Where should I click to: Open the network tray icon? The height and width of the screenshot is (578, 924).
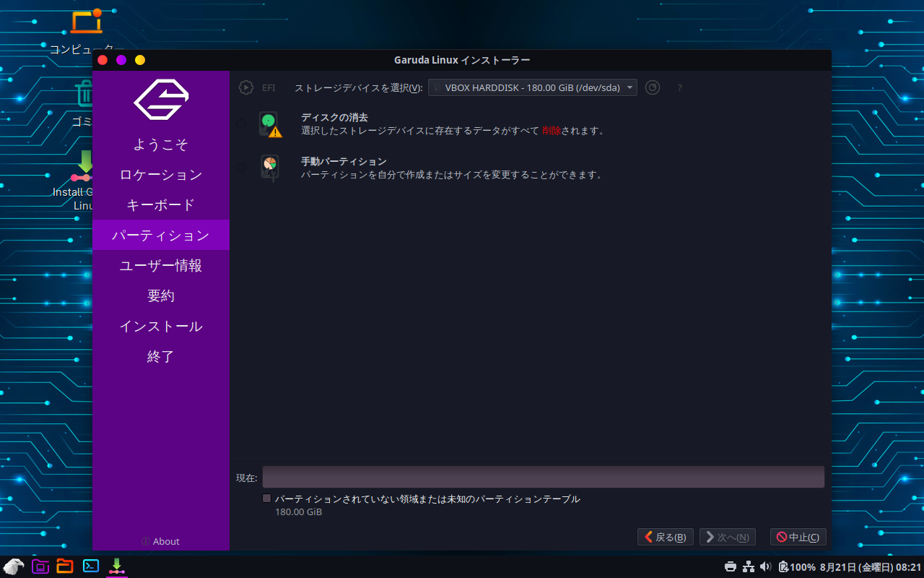[749, 567]
